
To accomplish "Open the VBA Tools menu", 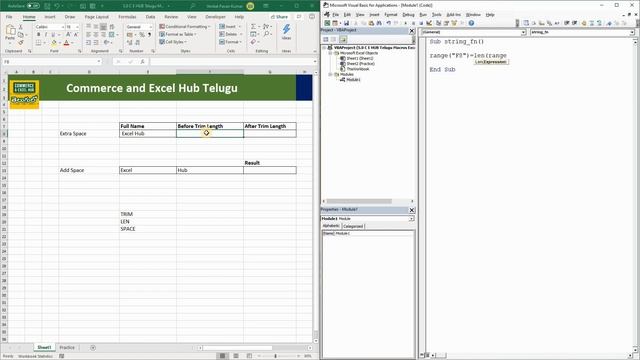I will [x=436, y=15].
